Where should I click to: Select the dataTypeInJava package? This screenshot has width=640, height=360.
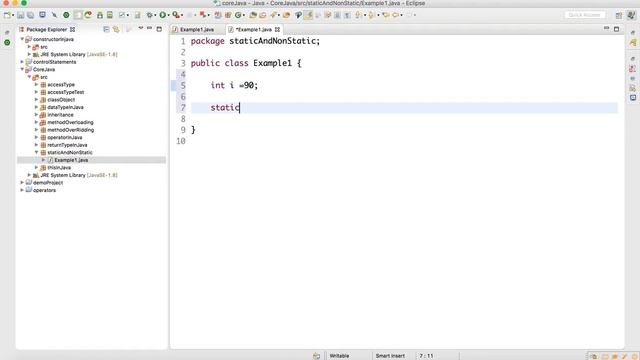(65, 107)
